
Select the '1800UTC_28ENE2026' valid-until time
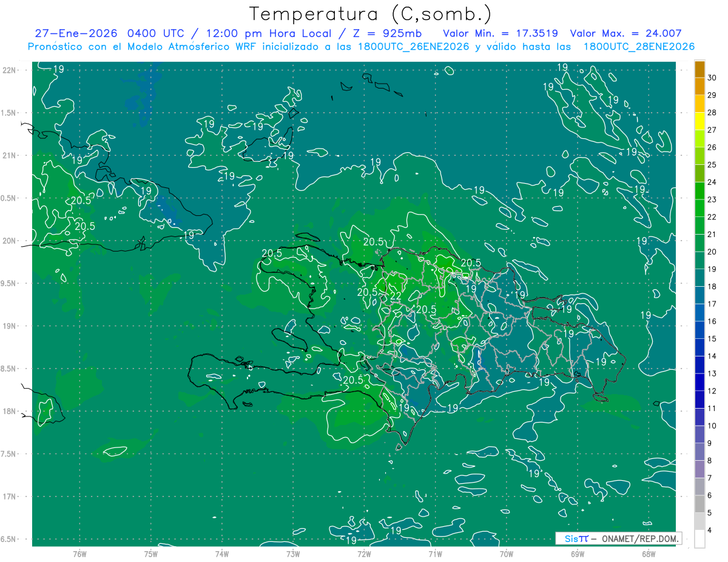[x=639, y=47]
